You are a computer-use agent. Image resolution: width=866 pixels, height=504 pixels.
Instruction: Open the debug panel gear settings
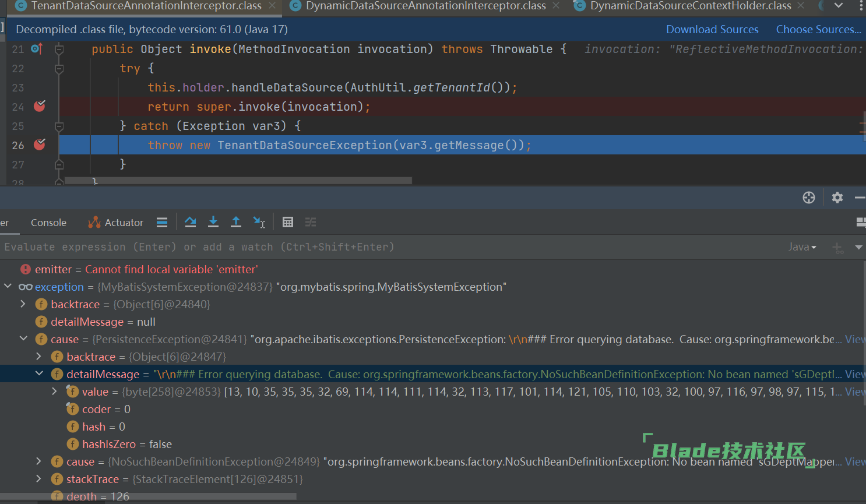[x=837, y=198]
